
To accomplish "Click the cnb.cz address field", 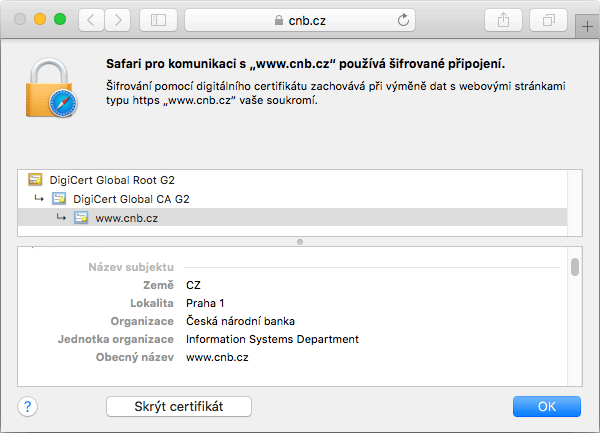I will tap(300, 20).
